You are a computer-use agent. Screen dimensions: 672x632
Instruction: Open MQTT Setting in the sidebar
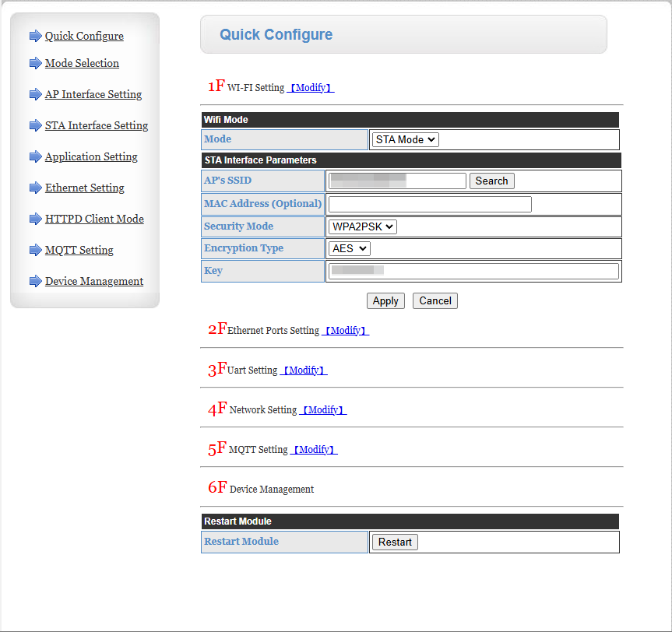point(79,250)
